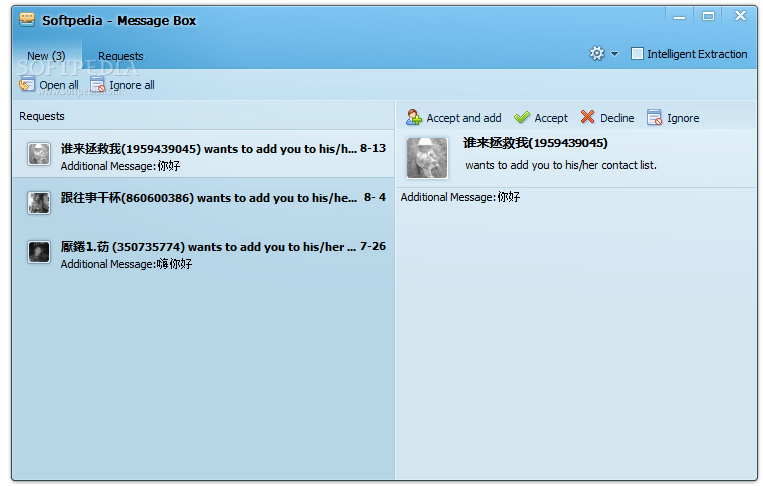Image resolution: width=763 pixels, height=486 pixels.
Task: Select the request from 860600386
Action: (x=203, y=202)
